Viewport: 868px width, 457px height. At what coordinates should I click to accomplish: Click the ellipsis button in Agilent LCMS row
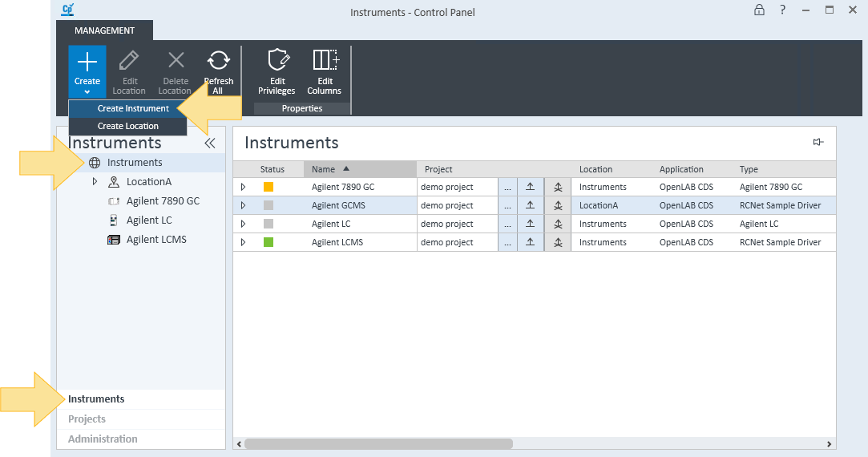pyautogui.click(x=507, y=242)
